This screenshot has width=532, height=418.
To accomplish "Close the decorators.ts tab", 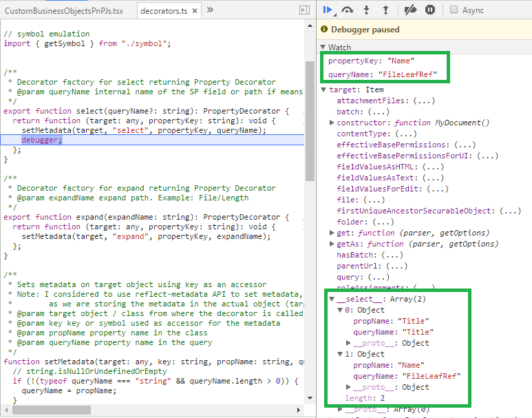I will (x=195, y=11).
